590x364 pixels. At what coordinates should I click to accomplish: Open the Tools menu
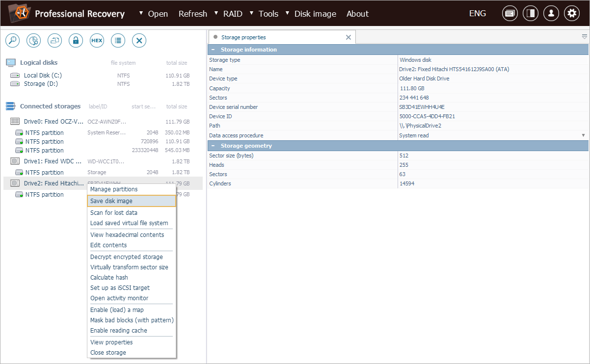(x=268, y=14)
